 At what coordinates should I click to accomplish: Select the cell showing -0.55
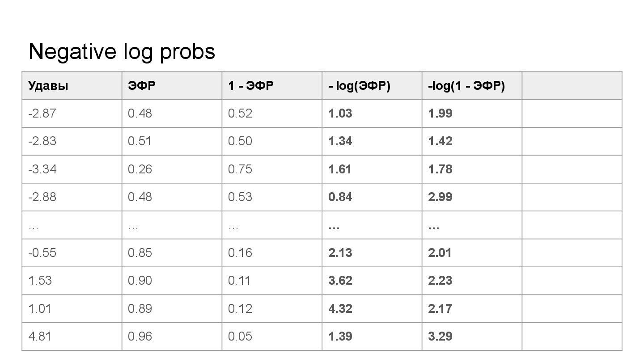(42, 253)
